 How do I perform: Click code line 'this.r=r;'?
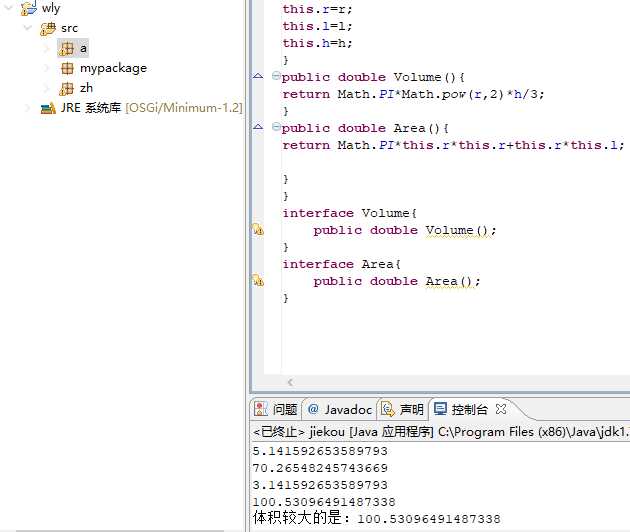pos(317,9)
